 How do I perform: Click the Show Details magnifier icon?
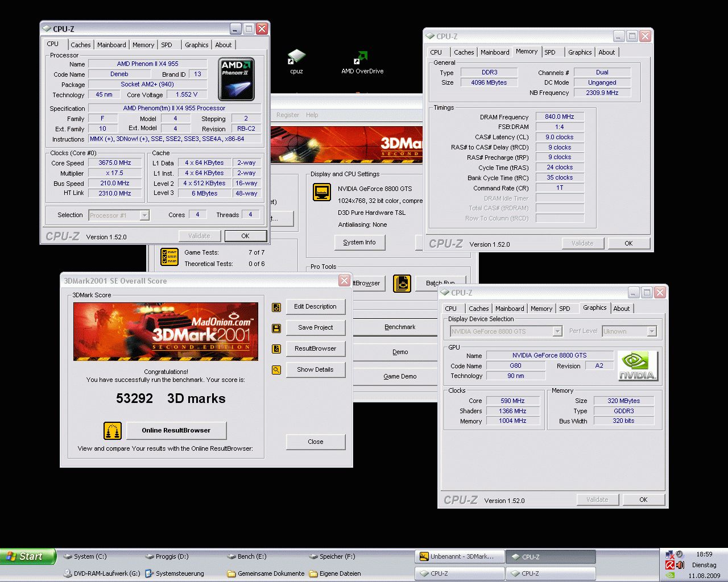click(x=276, y=370)
